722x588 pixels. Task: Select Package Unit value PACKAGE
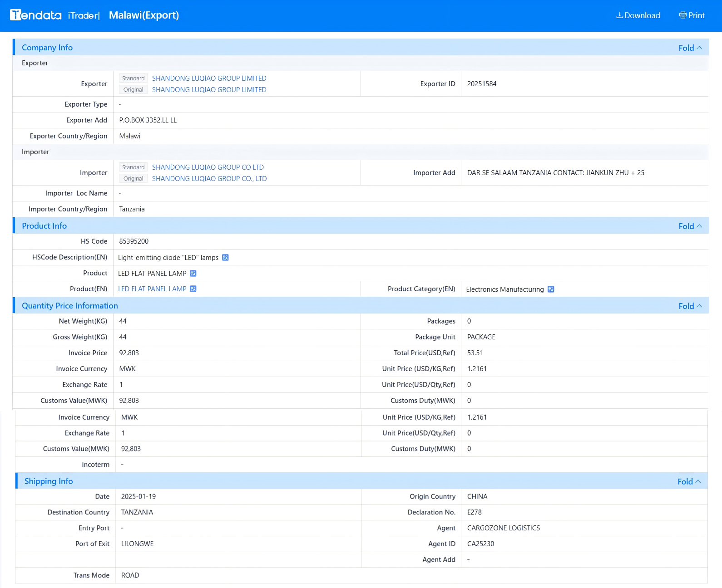(x=481, y=337)
